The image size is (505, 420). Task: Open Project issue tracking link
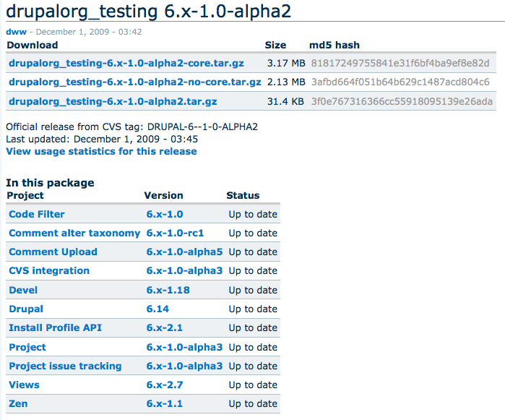65,367
